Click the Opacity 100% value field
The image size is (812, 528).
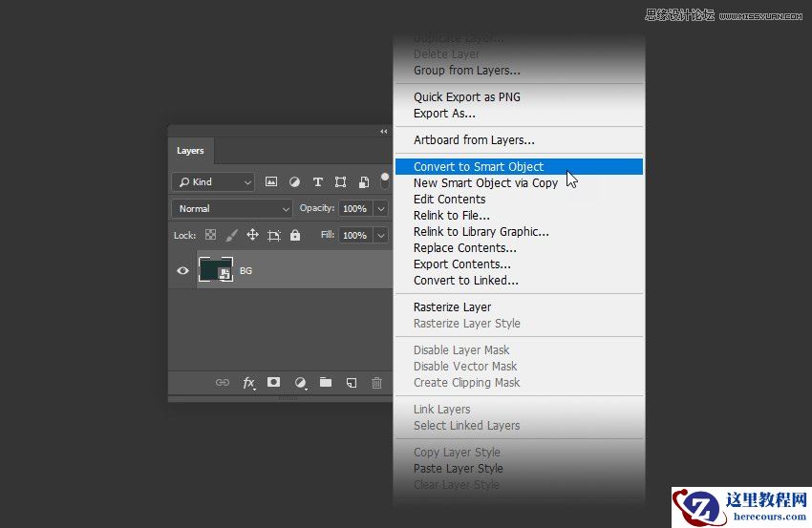click(355, 208)
